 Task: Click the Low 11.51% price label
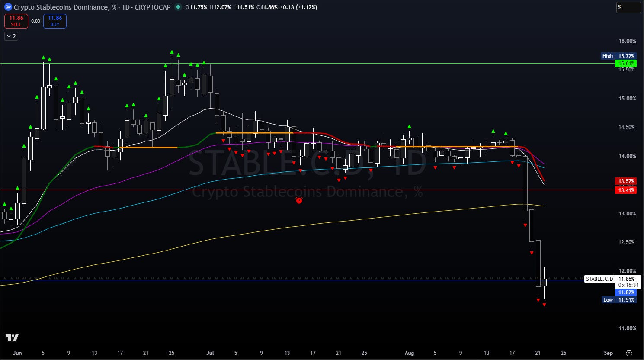point(619,300)
